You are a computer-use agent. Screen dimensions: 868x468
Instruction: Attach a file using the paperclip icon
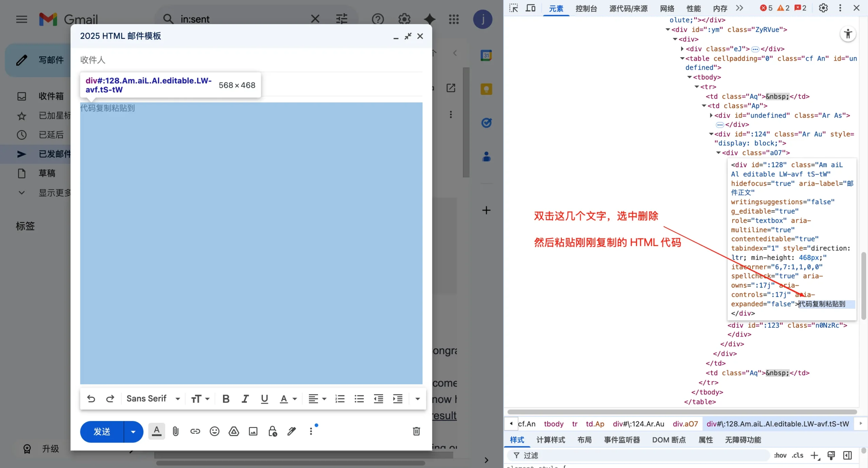(x=175, y=431)
